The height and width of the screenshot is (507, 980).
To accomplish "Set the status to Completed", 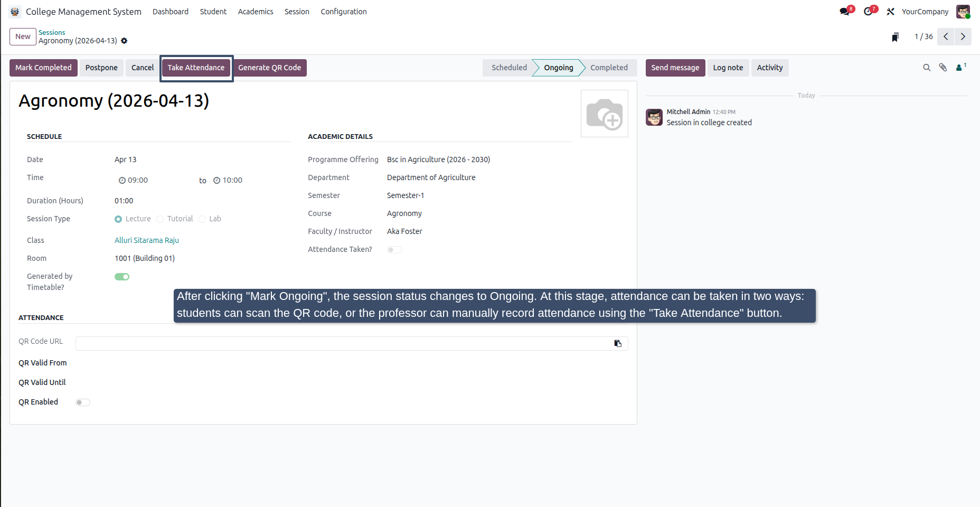I will (609, 68).
